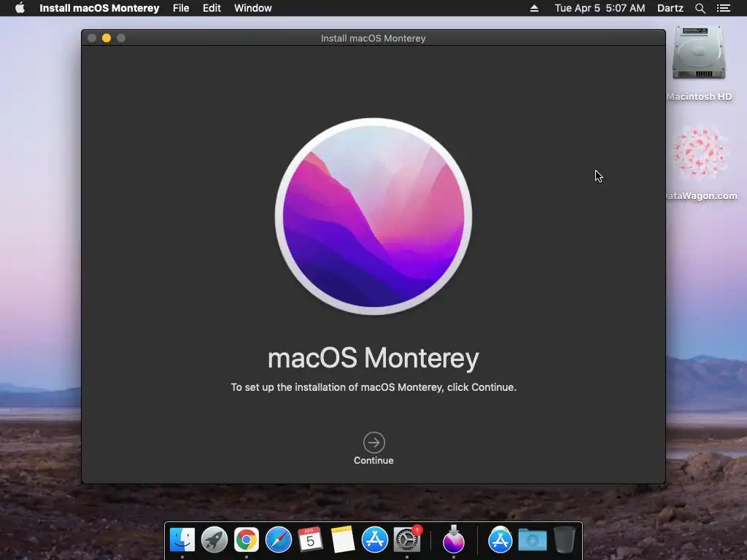This screenshot has height=560, width=747.
Task: Open the Install macOS Monterey app menu
Action: (99, 8)
